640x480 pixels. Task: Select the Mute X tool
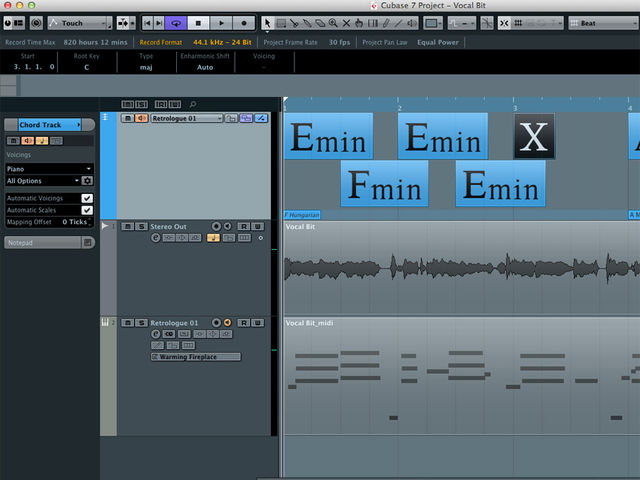[346, 23]
